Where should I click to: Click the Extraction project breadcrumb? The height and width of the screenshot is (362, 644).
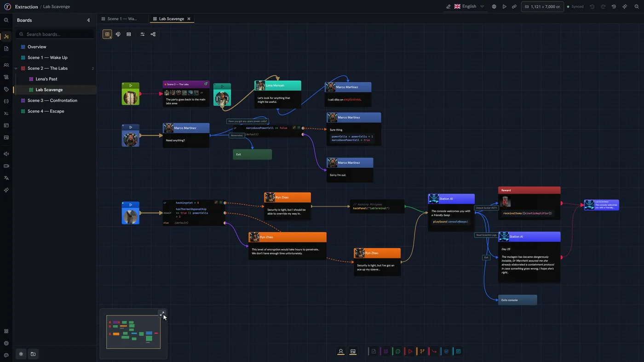27,7
